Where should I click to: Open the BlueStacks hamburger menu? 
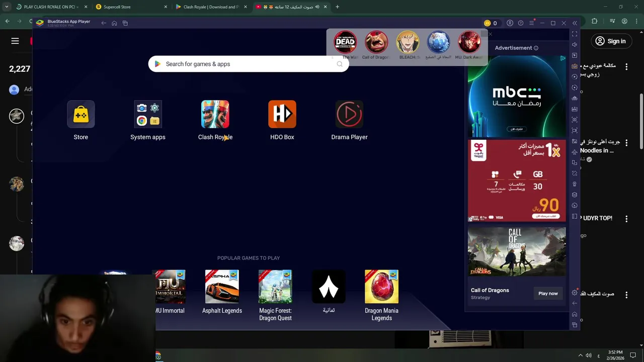coord(531,23)
